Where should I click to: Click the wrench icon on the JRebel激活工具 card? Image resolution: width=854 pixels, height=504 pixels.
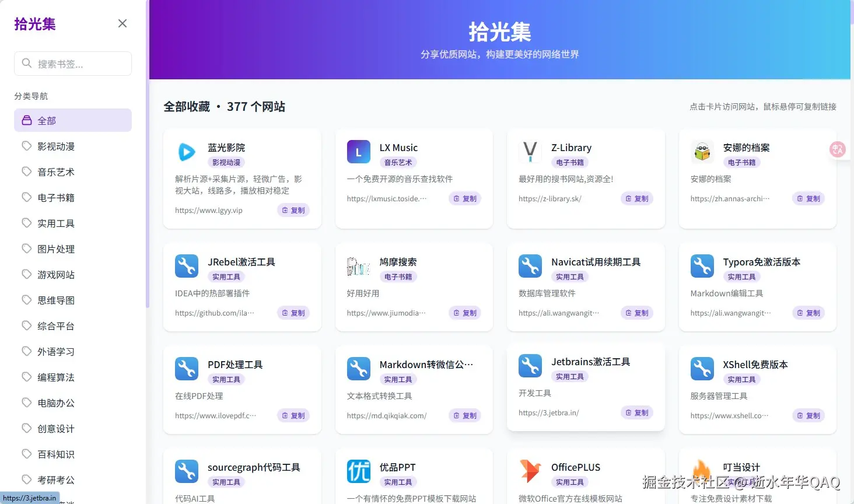click(186, 266)
